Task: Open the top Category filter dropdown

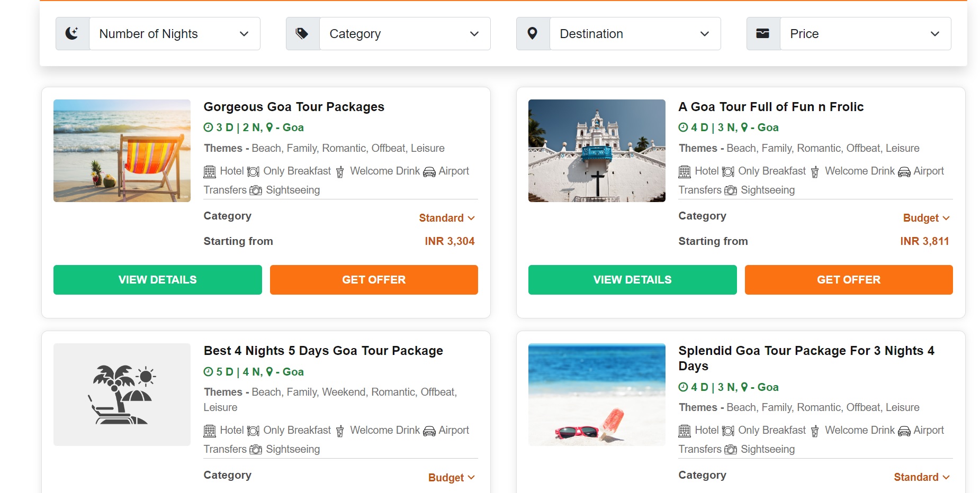Action: (x=404, y=34)
